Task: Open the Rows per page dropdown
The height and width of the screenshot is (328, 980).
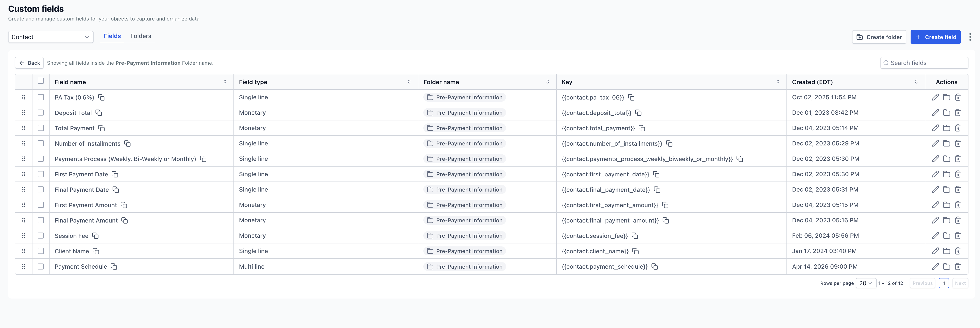Action: (866, 284)
